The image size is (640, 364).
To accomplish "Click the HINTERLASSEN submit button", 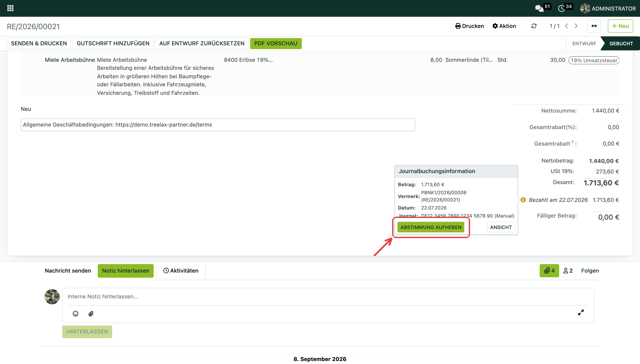I will (87, 331).
